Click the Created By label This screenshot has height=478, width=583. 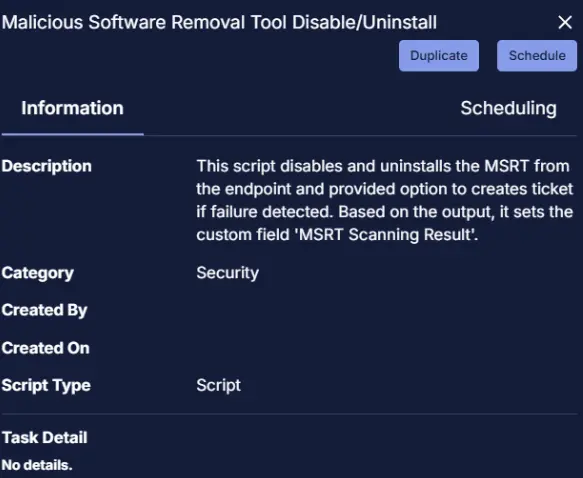click(x=44, y=310)
